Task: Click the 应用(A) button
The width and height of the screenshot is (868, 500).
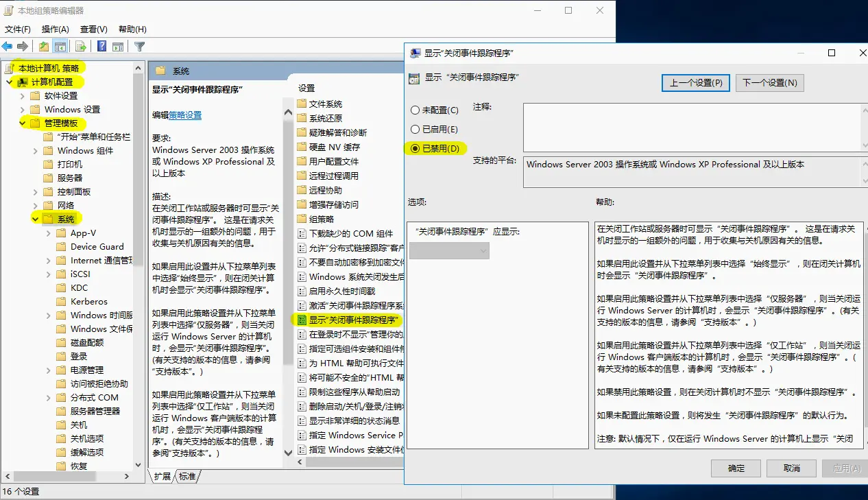Action: click(846, 468)
